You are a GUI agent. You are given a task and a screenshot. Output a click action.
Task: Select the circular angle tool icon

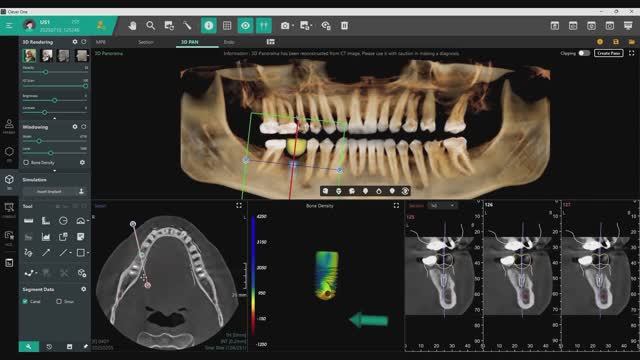pos(63,221)
